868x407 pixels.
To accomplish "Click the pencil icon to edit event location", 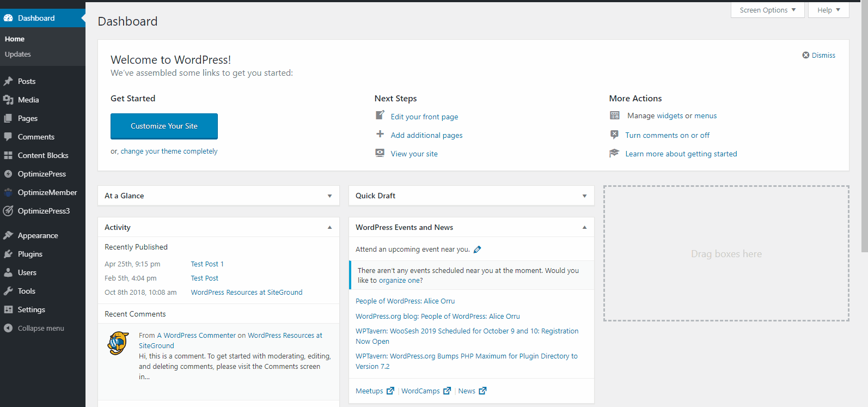I will click(x=478, y=250).
